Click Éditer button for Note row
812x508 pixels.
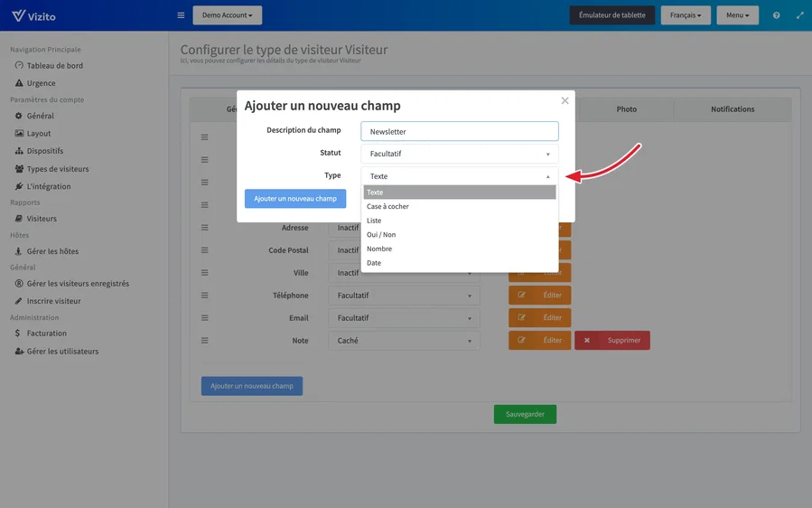[539, 340]
